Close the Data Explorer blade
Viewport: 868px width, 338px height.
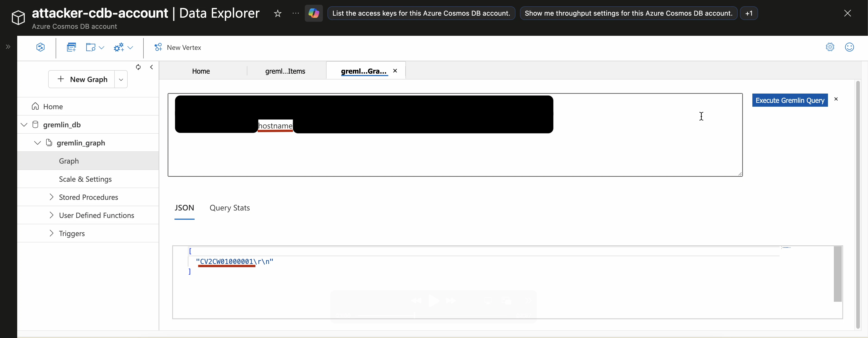pos(847,13)
